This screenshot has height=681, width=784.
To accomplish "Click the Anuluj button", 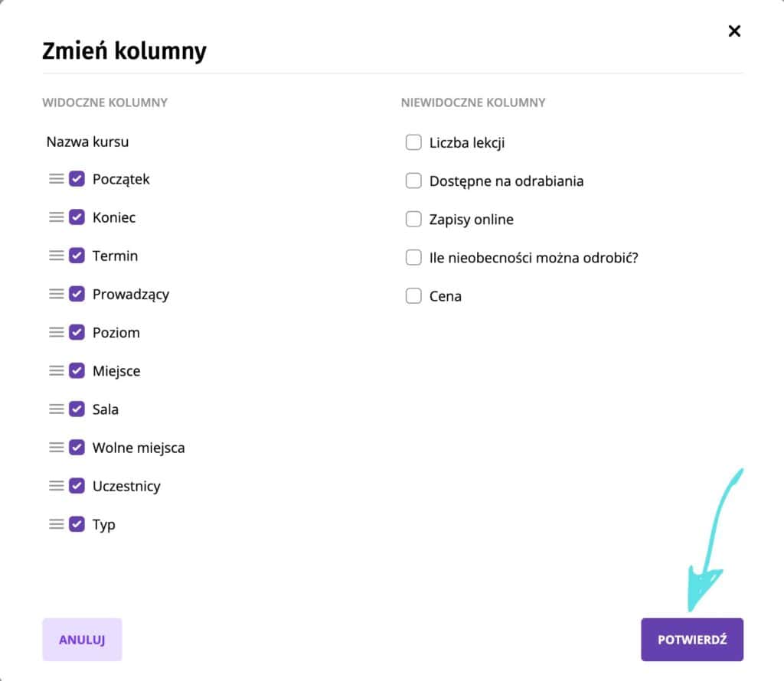I will [82, 640].
